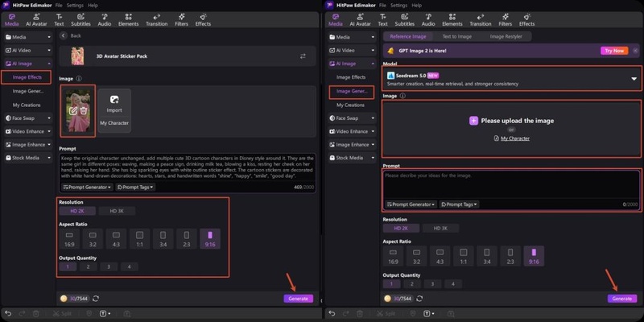
Task: Open Effects tool in left window
Action: (x=203, y=19)
